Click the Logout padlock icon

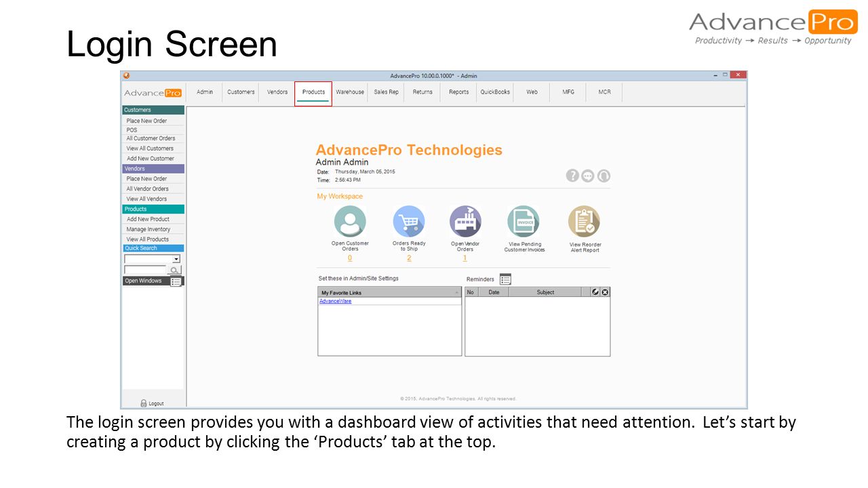coord(144,403)
